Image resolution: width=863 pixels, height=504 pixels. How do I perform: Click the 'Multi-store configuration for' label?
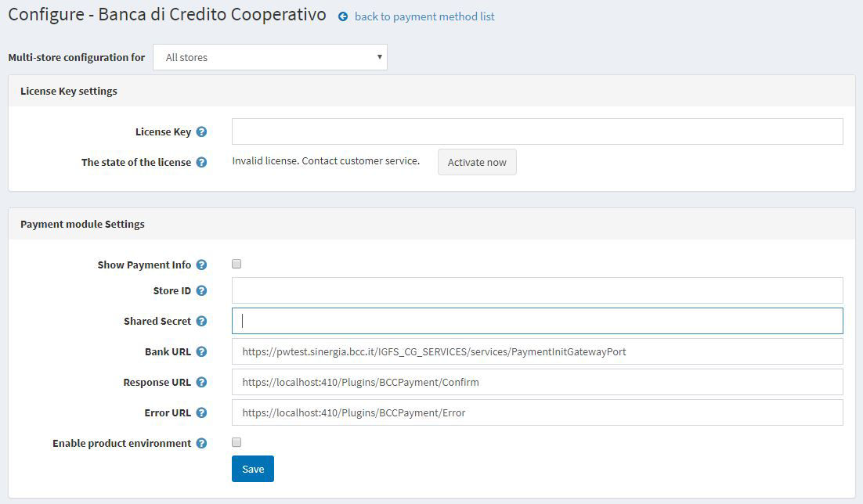coord(77,57)
